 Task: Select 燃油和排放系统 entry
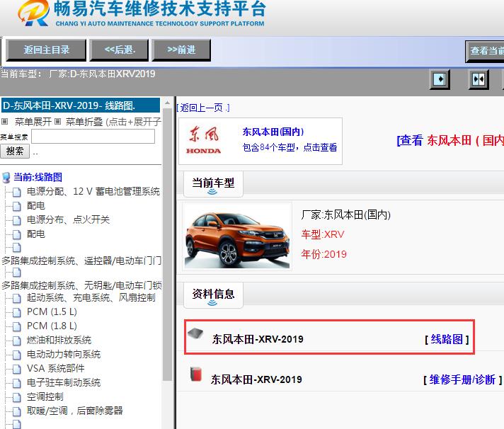(x=59, y=340)
